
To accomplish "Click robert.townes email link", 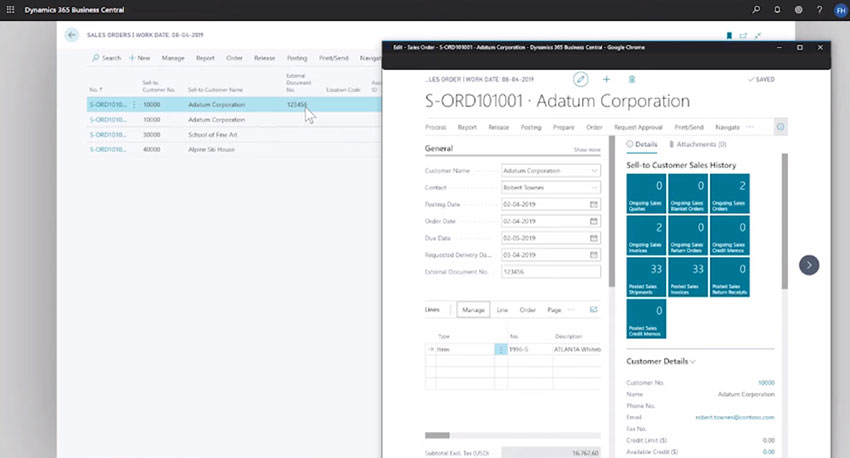I will (735, 417).
